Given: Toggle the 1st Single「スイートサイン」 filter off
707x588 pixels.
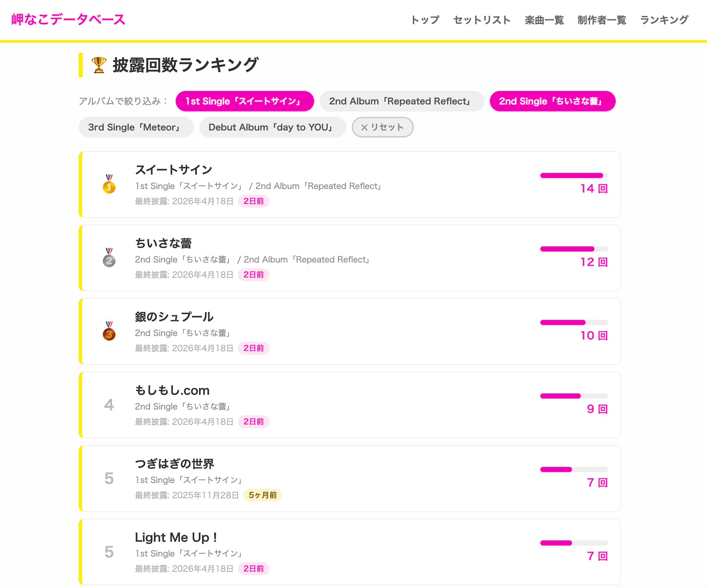Looking at the screenshot, I should [244, 101].
